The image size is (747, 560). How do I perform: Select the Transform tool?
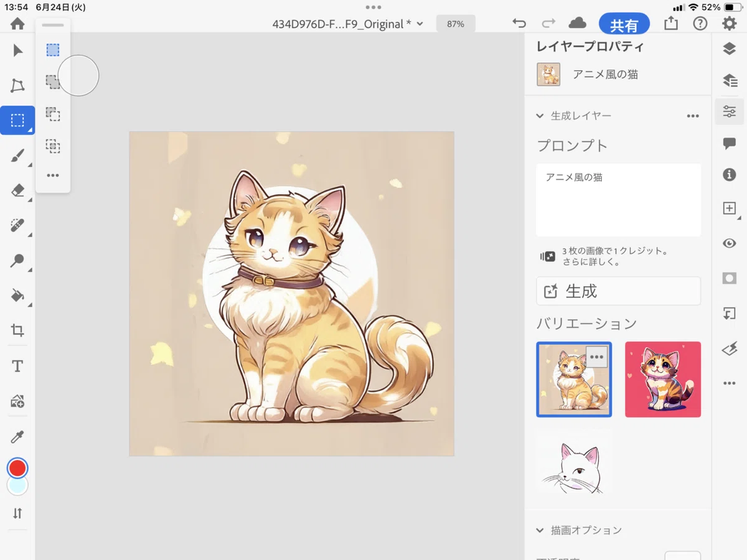[17, 86]
